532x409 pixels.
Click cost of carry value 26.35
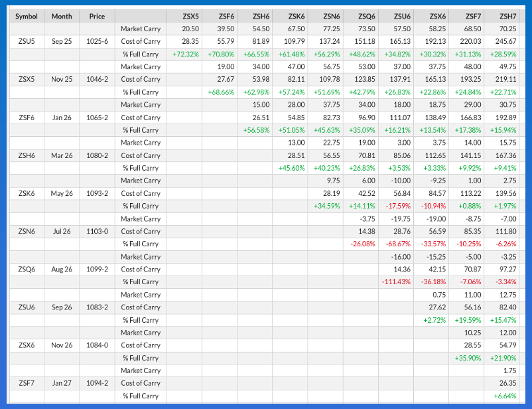[x=508, y=383]
